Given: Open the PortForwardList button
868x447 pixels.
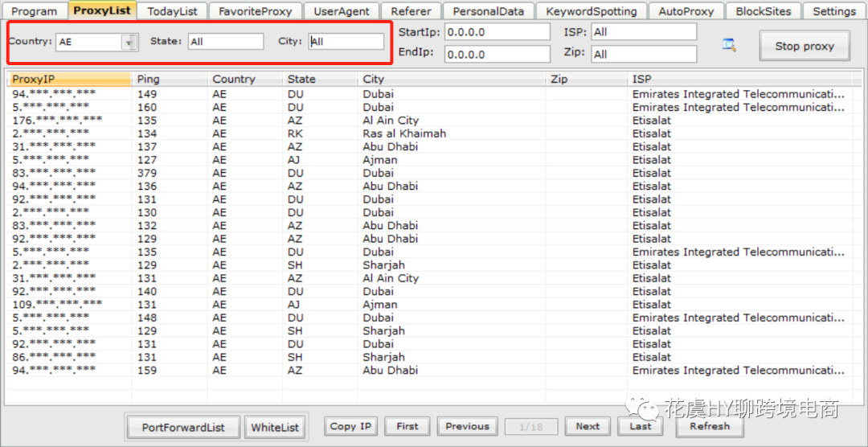Looking at the screenshot, I should pos(183,427).
